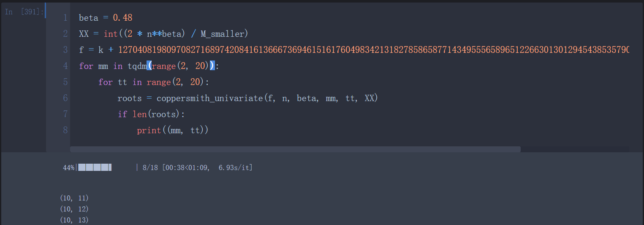Click the In [391] cell prompt
This screenshot has height=225, width=644.
[x=24, y=12]
